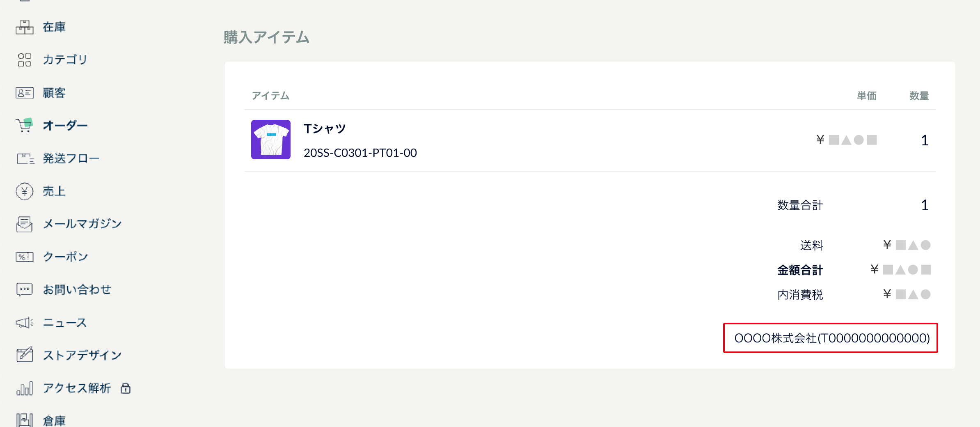Click the OOOO株式会社 registration number box

click(x=831, y=338)
